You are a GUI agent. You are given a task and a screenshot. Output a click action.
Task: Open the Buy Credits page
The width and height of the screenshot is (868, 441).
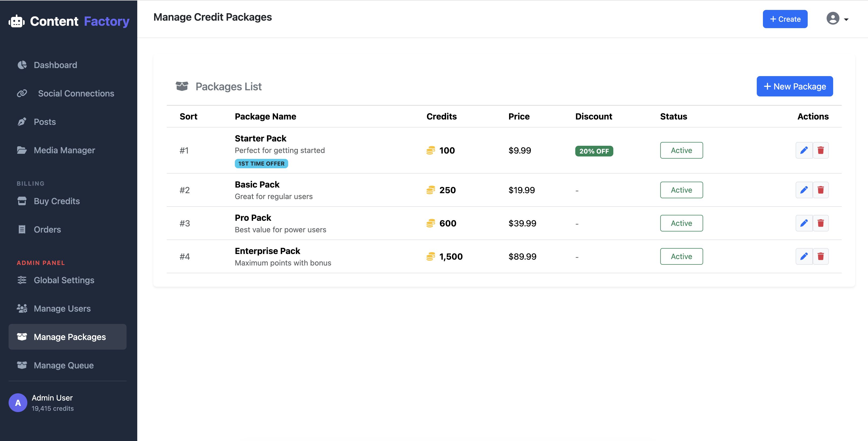[57, 201]
